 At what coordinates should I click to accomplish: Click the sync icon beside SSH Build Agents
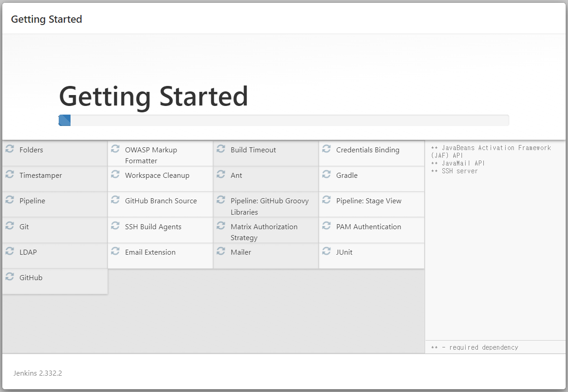[x=115, y=226]
